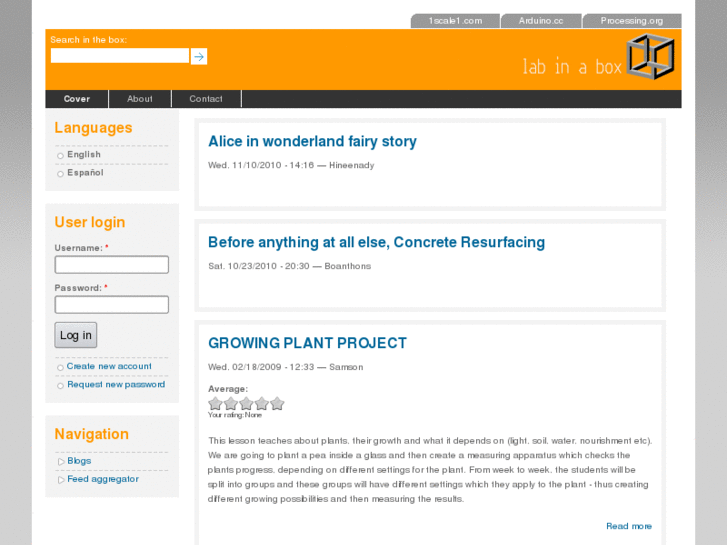The image size is (727, 545).
Task: Open the Contact menu tab
Action: 206,99
